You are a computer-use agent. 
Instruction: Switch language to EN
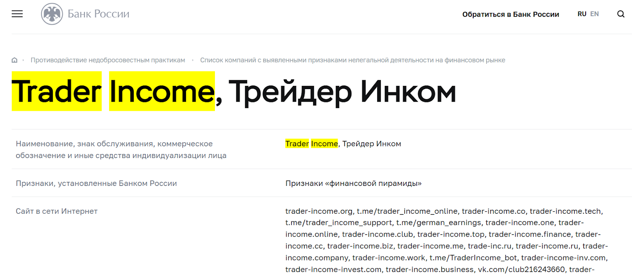[x=594, y=14]
